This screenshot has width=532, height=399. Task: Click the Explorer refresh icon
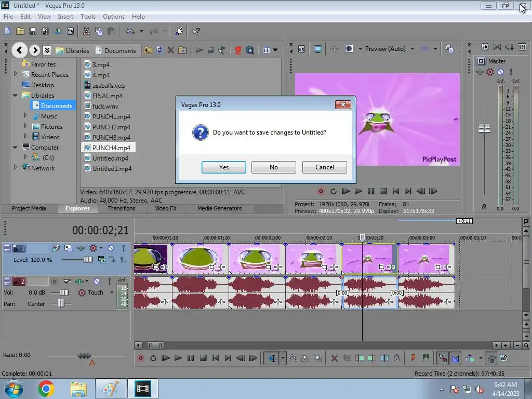159,50
